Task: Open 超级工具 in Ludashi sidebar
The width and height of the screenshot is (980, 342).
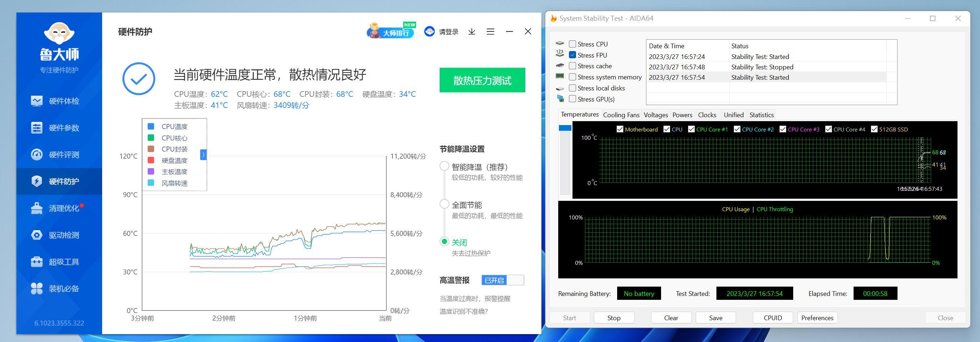Action: pos(55,262)
